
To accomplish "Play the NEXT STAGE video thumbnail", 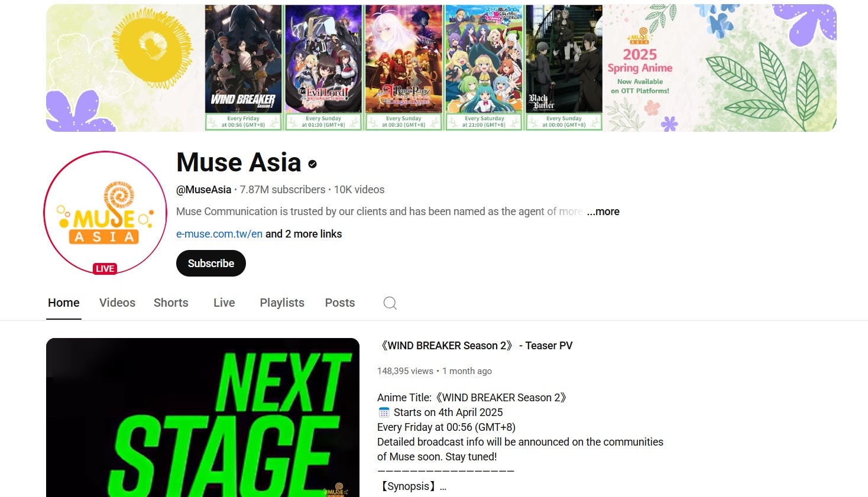I will [x=203, y=417].
